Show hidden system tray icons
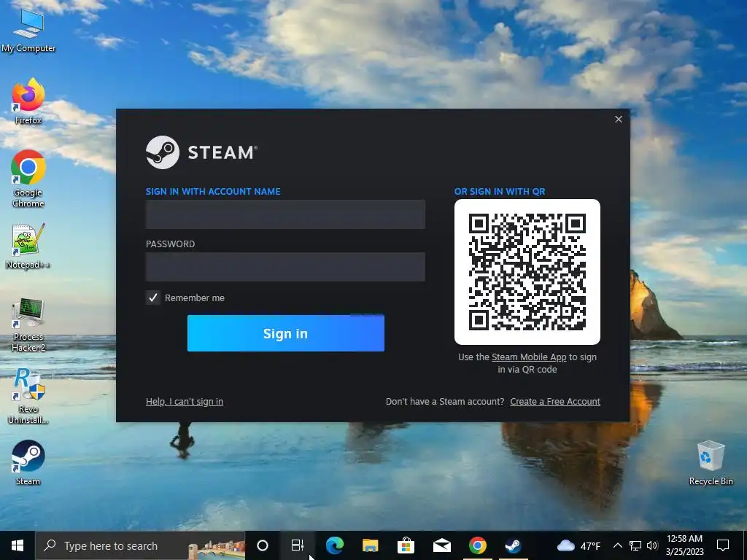747x560 pixels. [617, 545]
